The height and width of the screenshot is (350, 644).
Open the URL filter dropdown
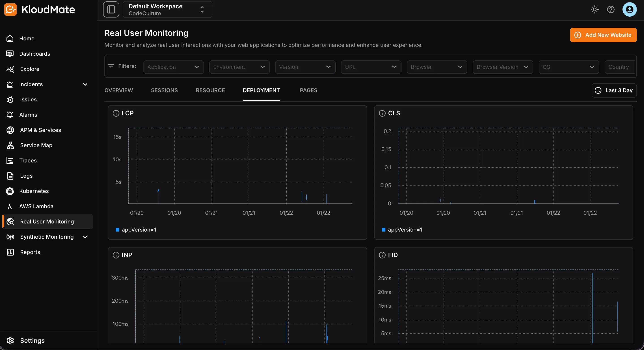click(371, 67)
